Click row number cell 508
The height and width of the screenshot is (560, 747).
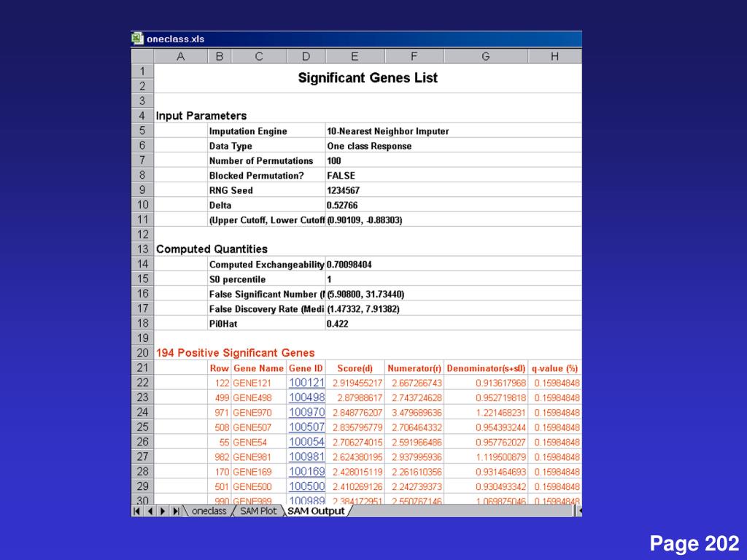(x=219, y=427)
